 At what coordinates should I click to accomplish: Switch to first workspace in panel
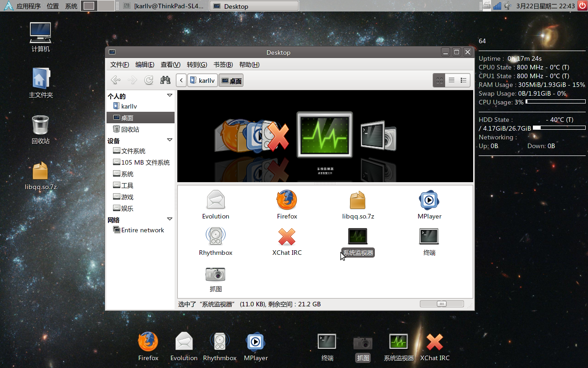89,6
